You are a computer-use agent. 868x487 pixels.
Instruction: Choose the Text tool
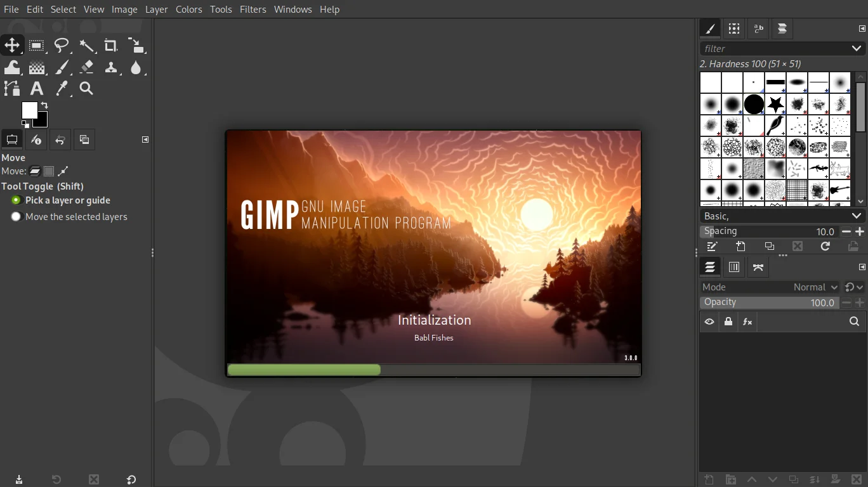(x=37, y=89)
